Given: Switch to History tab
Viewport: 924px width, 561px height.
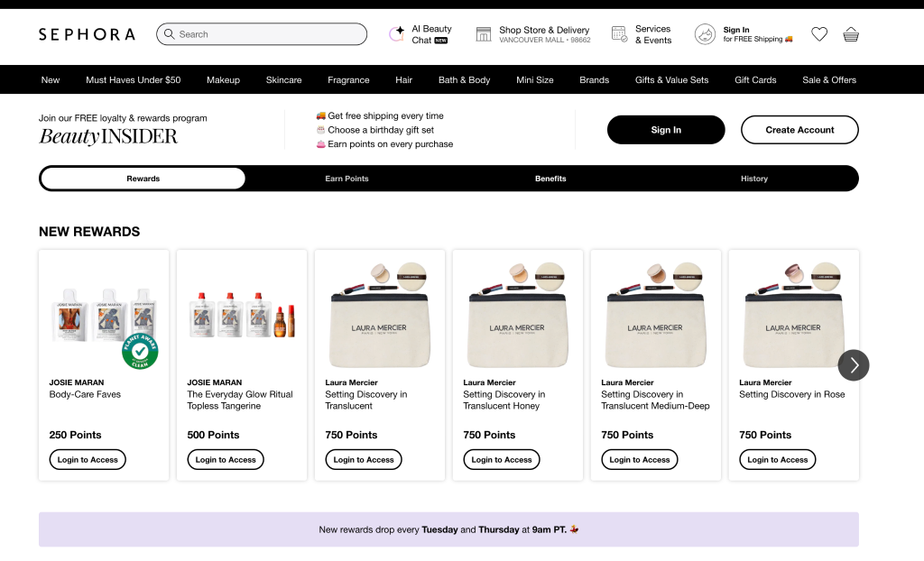Looking at the screenshot, I should (754, 179).
